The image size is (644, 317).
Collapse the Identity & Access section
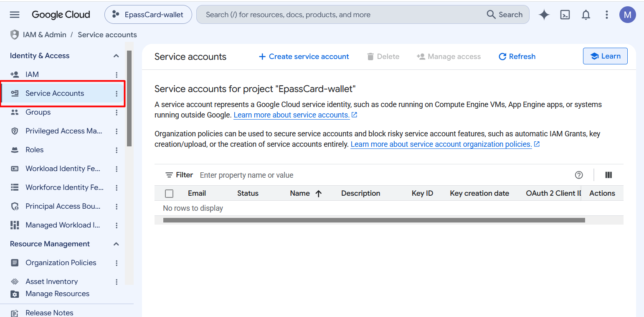point(116,56)
